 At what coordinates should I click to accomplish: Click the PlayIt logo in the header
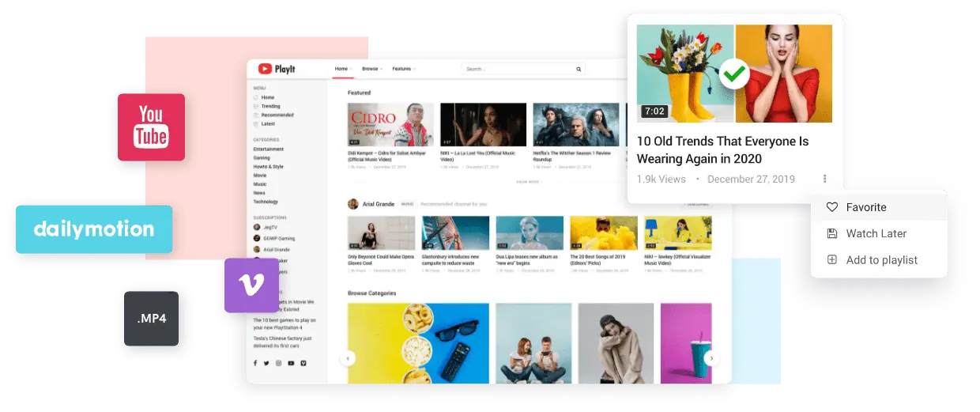[276, 69]
